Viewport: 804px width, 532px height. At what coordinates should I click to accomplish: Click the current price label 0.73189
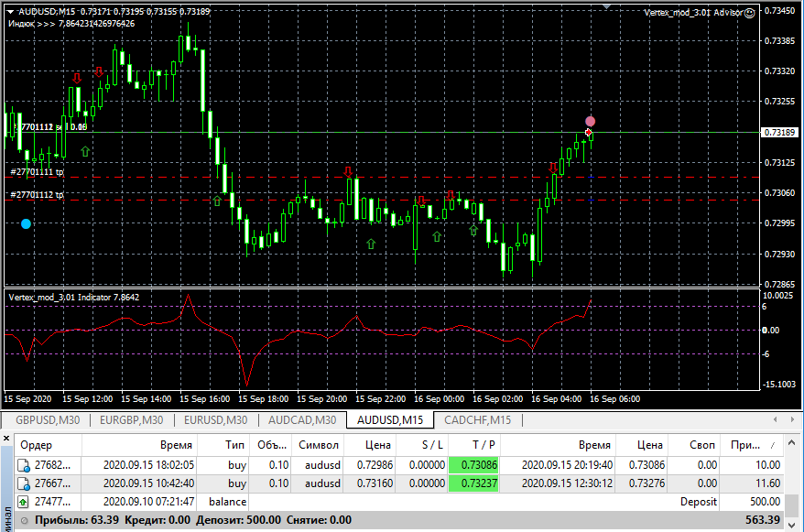click(779, 133)
